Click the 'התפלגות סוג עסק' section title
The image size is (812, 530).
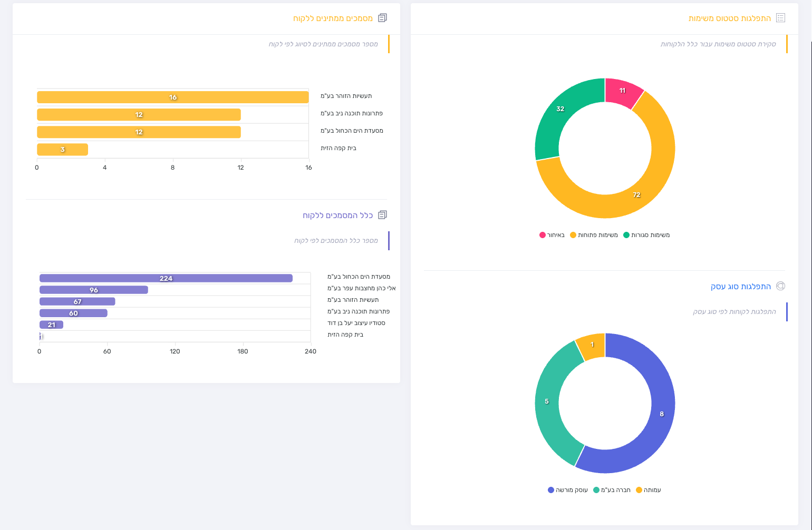741,287
